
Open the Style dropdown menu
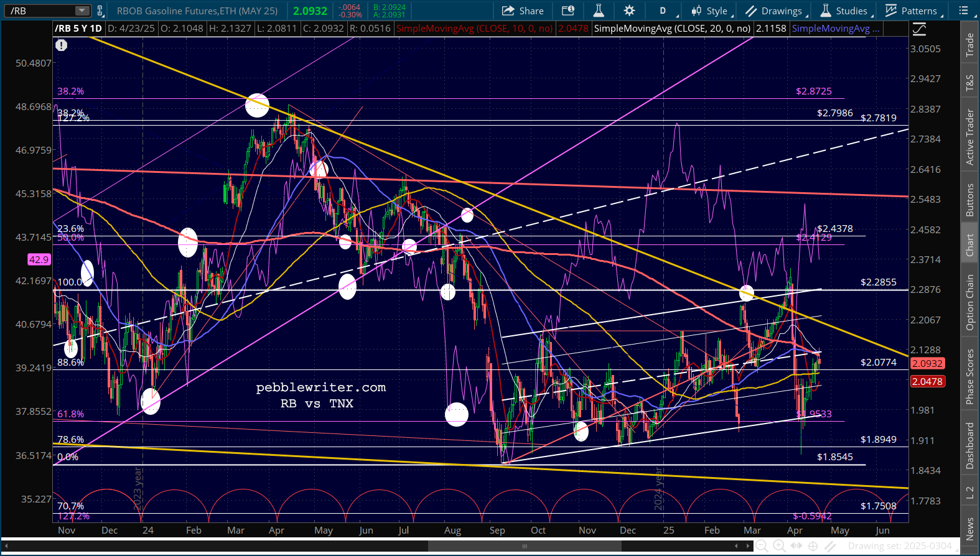point(711,11)
